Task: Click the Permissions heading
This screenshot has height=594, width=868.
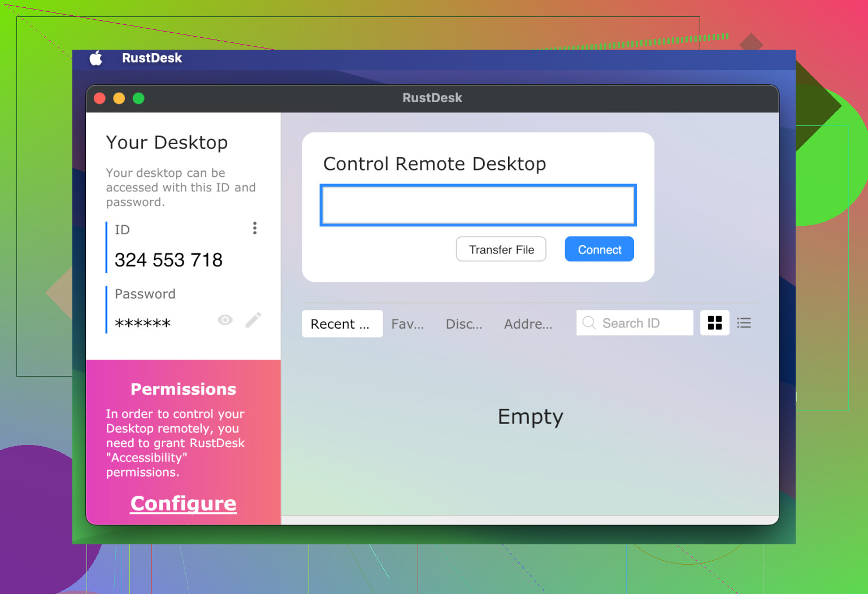Action: (184, 389)
